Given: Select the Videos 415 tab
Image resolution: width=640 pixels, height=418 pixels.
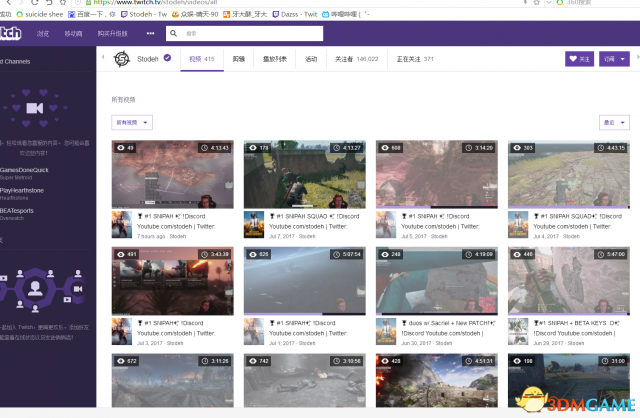Looking at the screenshot, I should point(202,59).
